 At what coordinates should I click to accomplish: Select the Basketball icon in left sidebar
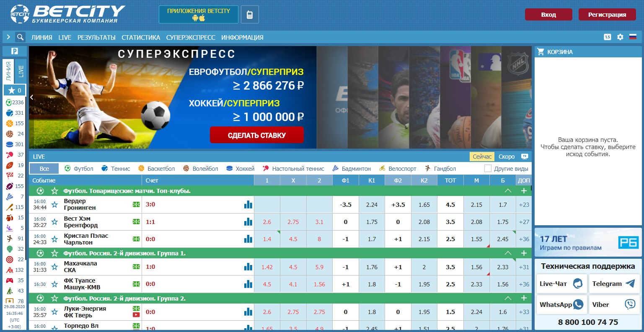tap(9, 123)
